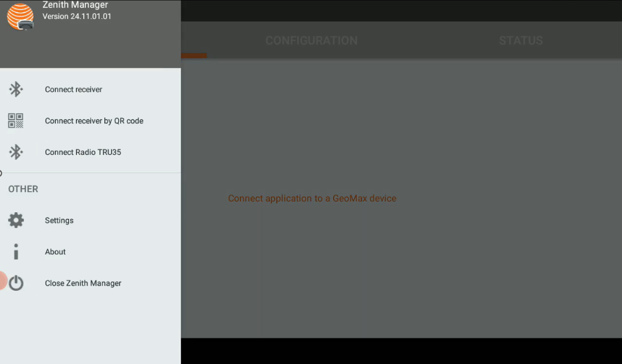The image size is (622, 364).
Task: Switch to the CONFIGURATION tab
Action: point(311,41)
